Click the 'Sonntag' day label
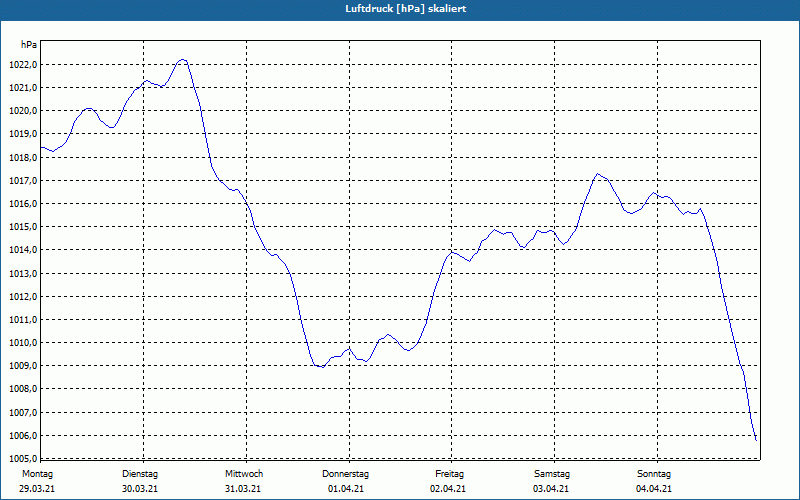The height and width of the screenshot is (500, 800). [654, 474]
